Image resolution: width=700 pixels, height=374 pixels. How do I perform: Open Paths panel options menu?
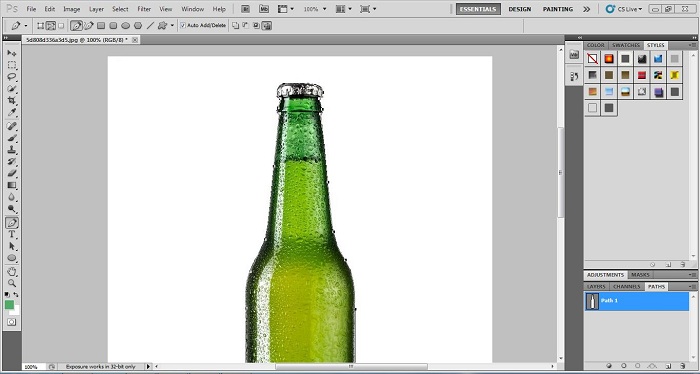(692, 287)
